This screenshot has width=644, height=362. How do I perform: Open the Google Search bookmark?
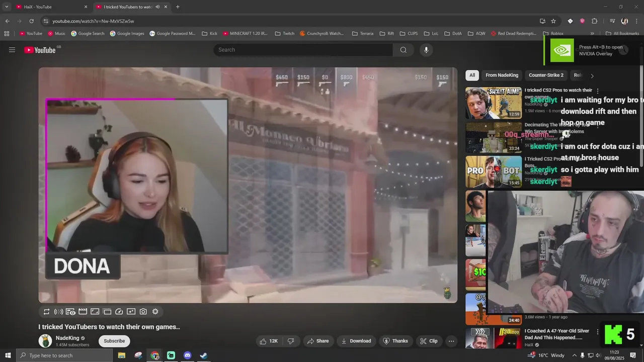click(x=88, y=34)
